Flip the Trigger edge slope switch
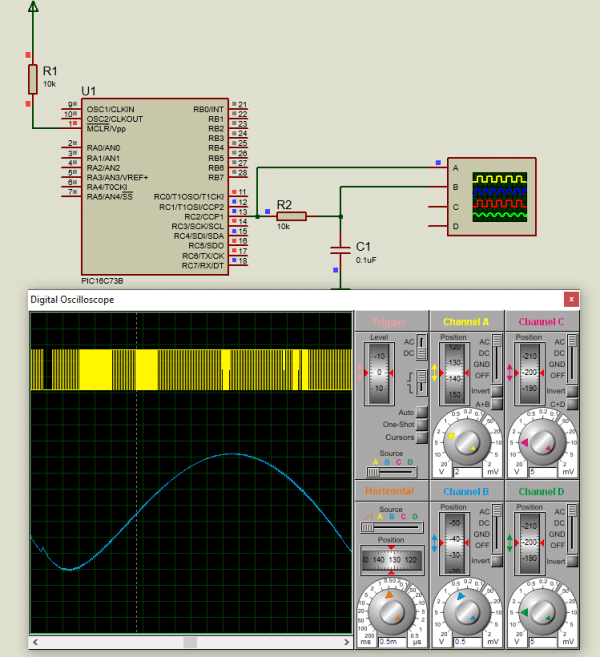Screen dimensions: 600x657 click(x=422, y=382)
